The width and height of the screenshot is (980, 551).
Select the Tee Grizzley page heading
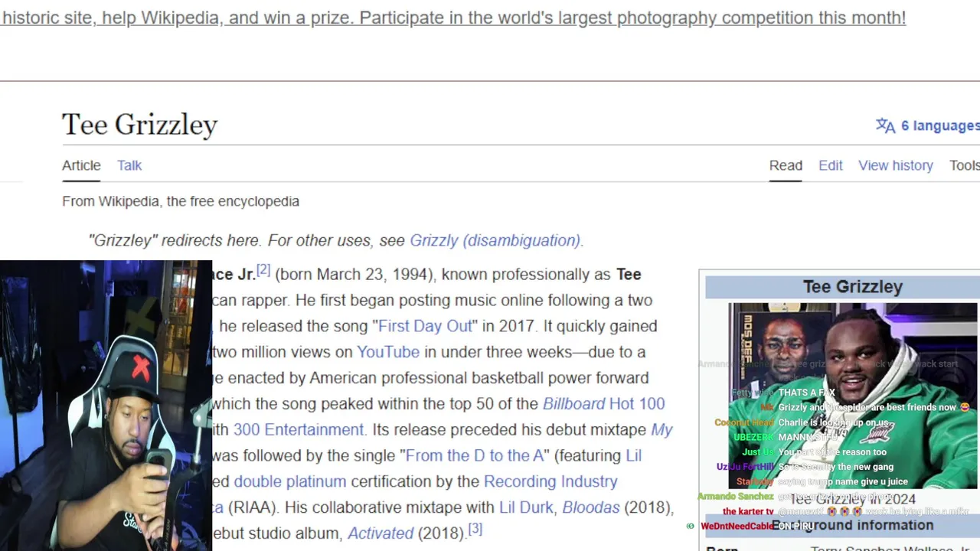click(139, 125)
